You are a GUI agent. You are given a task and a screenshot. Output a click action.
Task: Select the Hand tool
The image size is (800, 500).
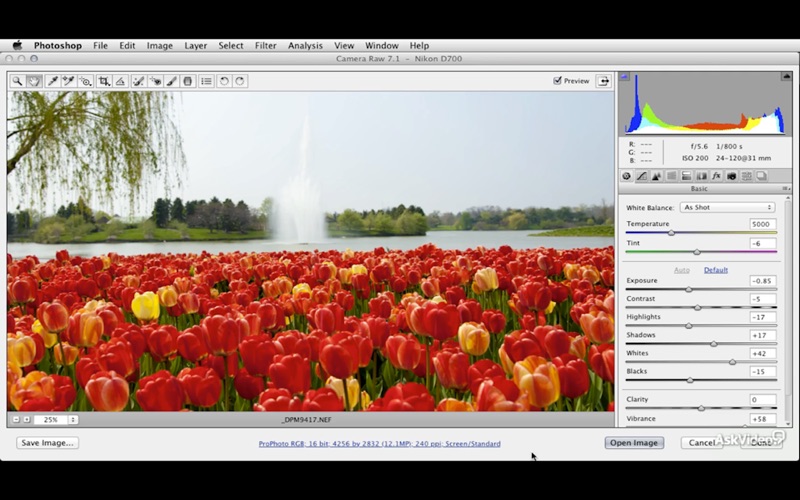[34, 81]
